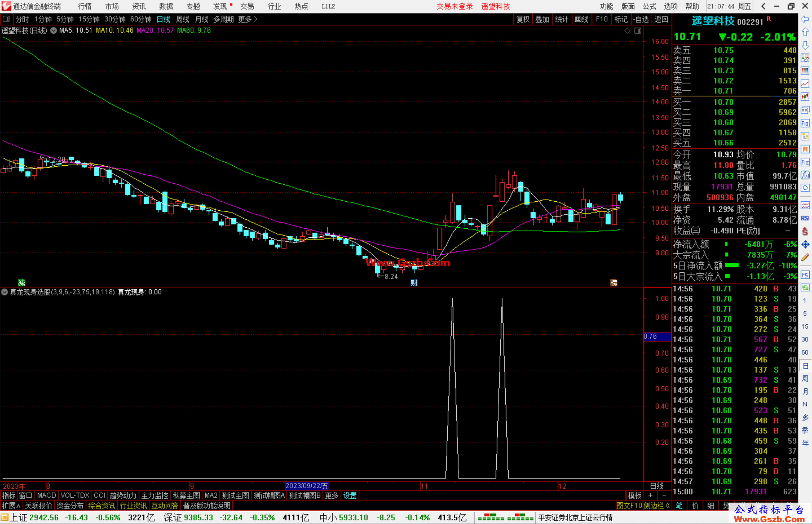This screenshot has height=524, width=812.
Task: Click the blue four-way move arrows icon
Action: click(x=805, y=245)
